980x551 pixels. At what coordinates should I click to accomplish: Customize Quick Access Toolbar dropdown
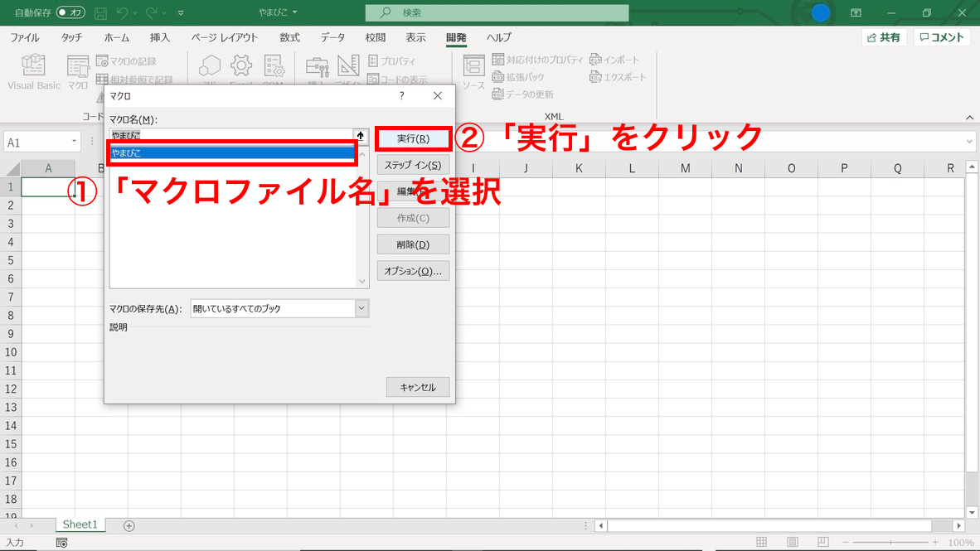coord(181,12)
